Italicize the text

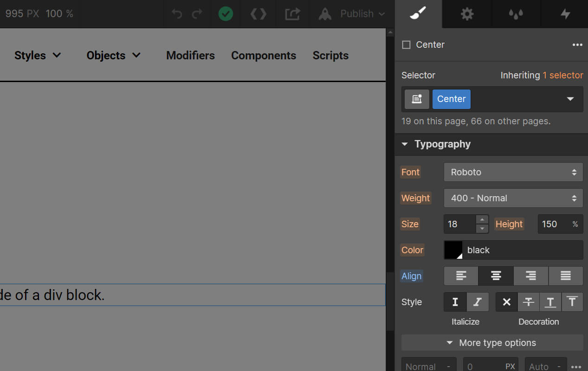[478, 302]
